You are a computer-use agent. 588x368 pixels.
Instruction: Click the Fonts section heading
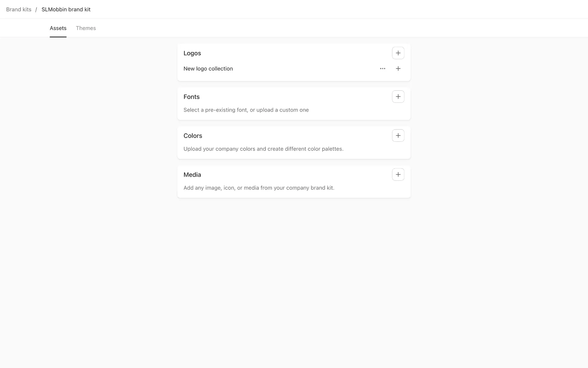tap(191, 97)
